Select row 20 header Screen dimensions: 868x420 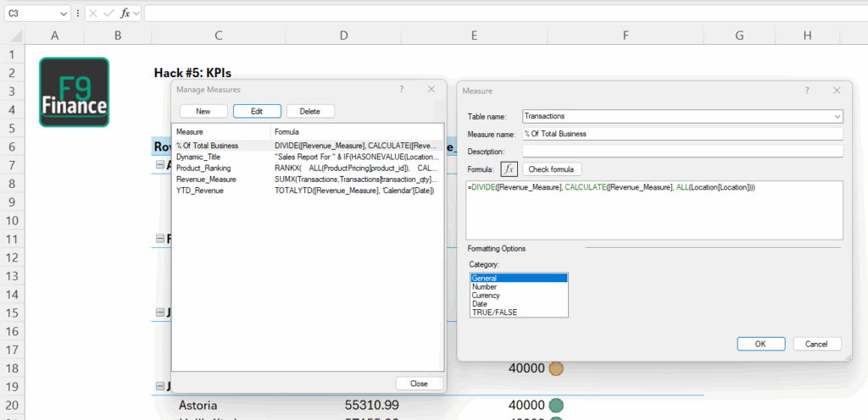tap(12, 406)
